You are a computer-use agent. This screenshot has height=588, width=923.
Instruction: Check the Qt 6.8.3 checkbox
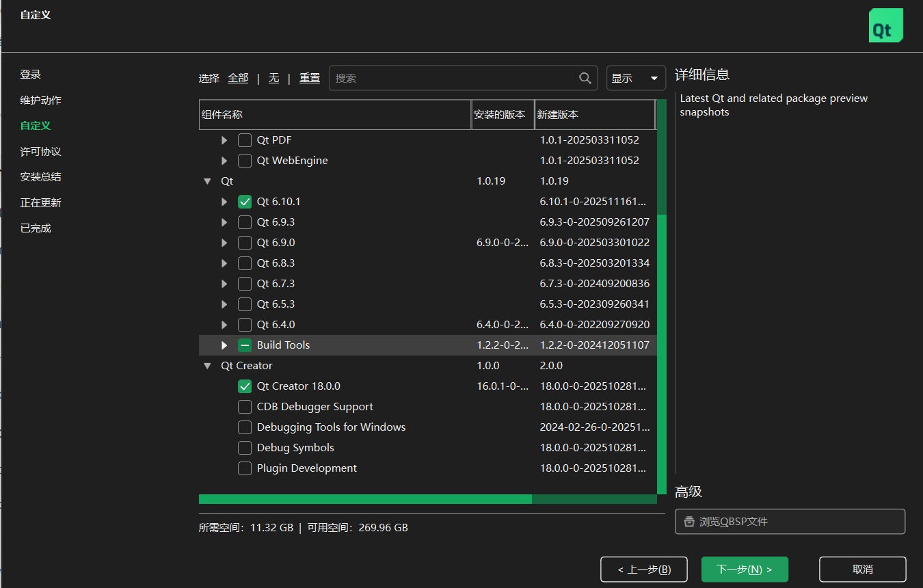[x=245, y=263]
